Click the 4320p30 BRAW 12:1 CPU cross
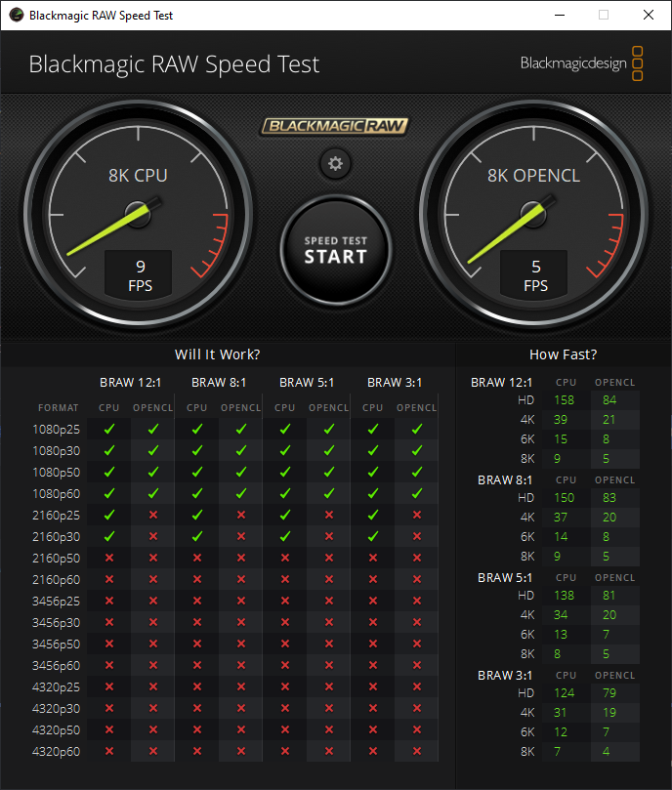This screenshot has width=672, height=790. click(x=109, y=708)
